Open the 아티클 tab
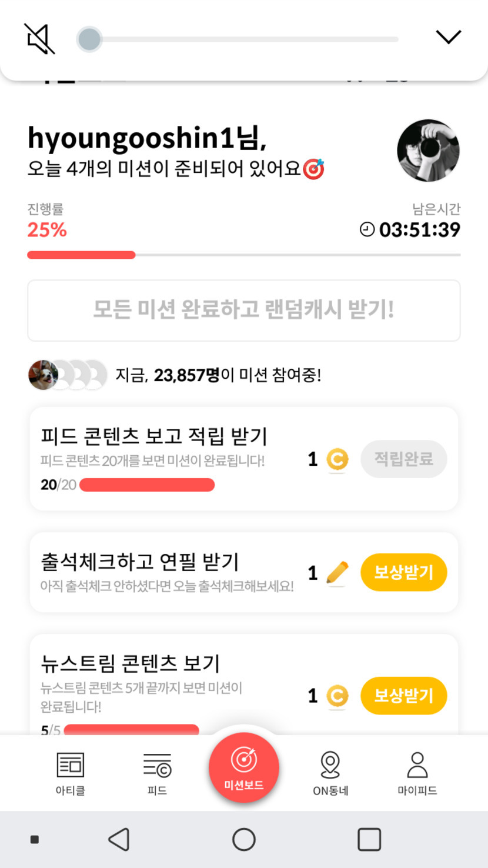This screenshot has width=488, height=868. [71, 773]
